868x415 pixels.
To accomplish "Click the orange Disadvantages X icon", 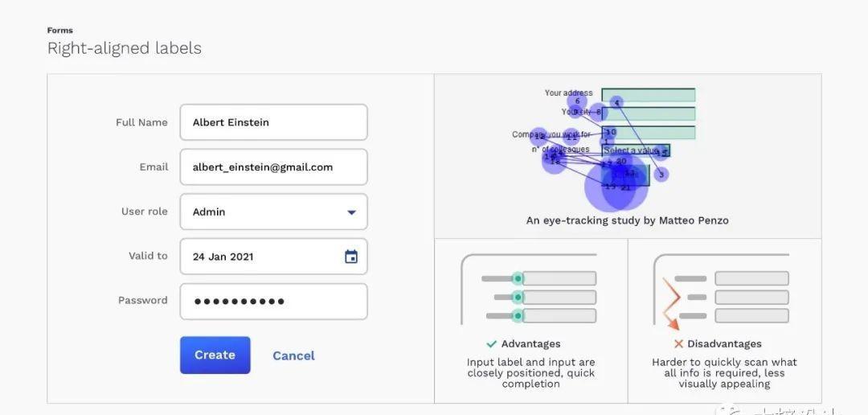I will (678, 344).
